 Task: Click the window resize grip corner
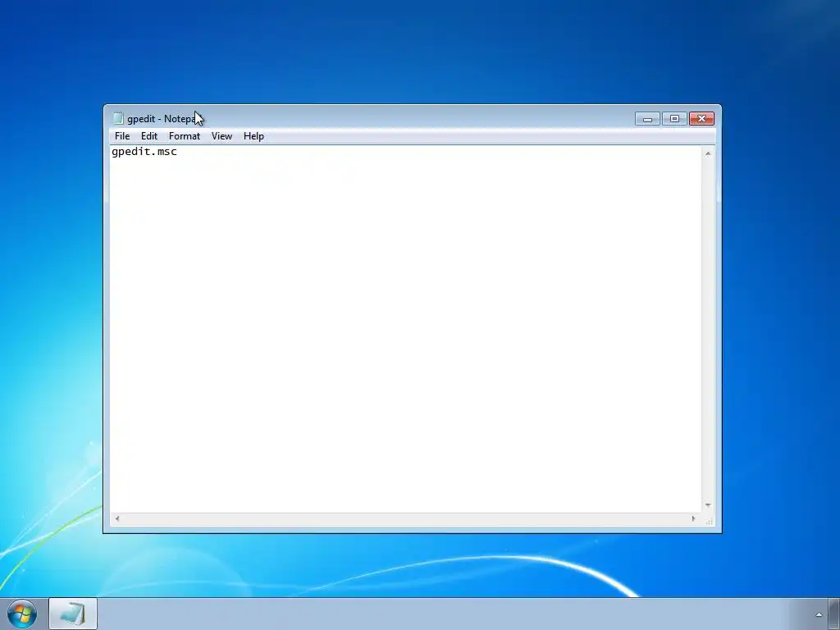click(x=709, y=519)
